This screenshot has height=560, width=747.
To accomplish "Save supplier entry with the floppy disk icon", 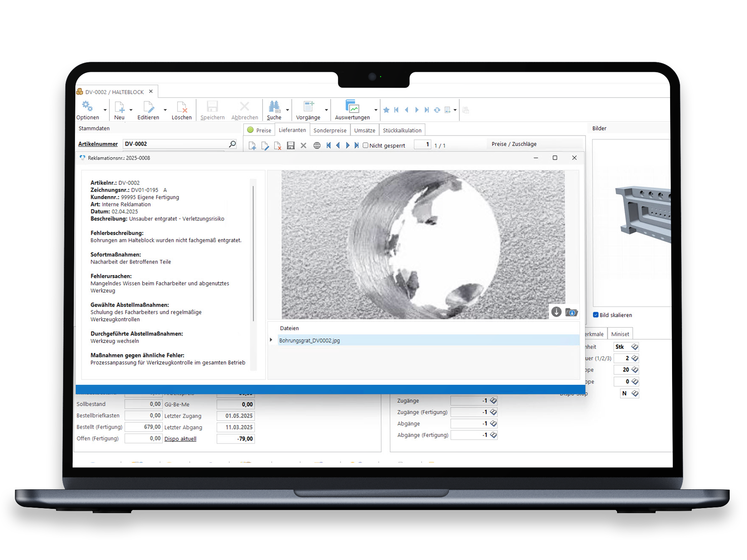I will coord(291,145).
